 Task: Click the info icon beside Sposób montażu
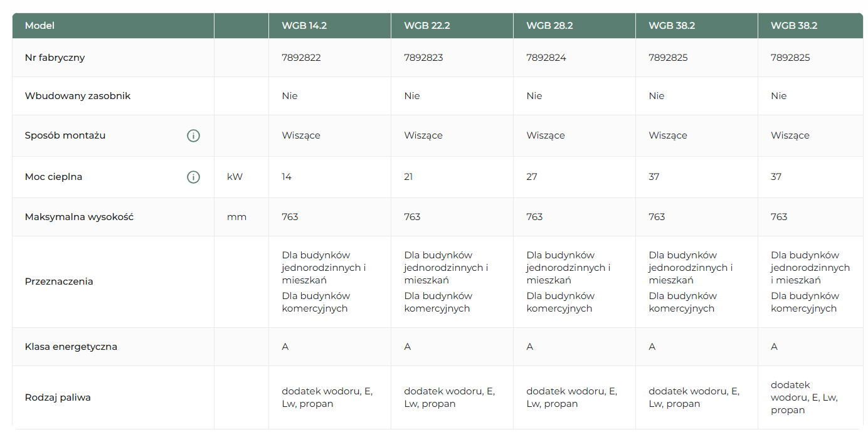coord(193,135)
